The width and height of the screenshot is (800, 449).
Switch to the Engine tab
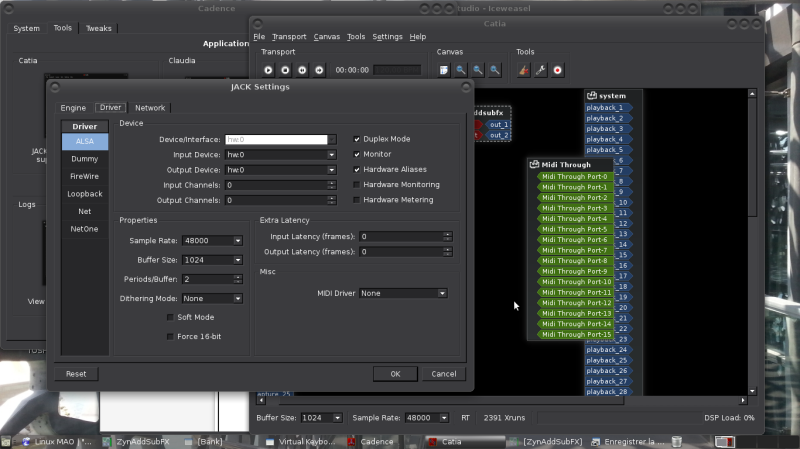[73, 107]
